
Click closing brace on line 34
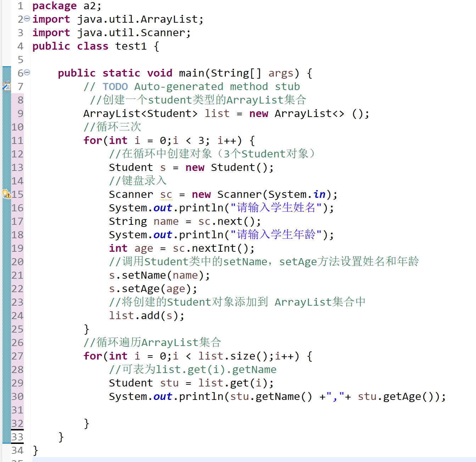coord(35,451)
